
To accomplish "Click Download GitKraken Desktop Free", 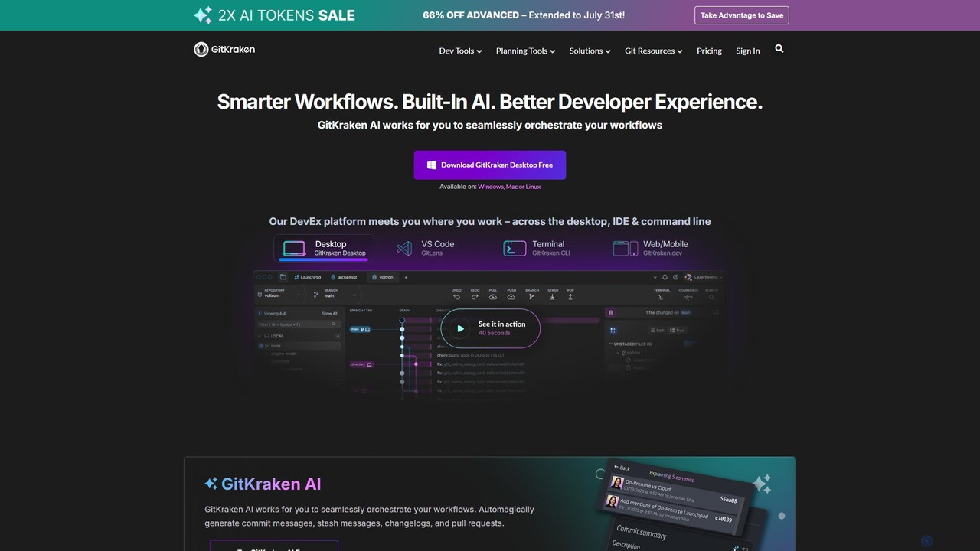I will [x=490, y=165].
